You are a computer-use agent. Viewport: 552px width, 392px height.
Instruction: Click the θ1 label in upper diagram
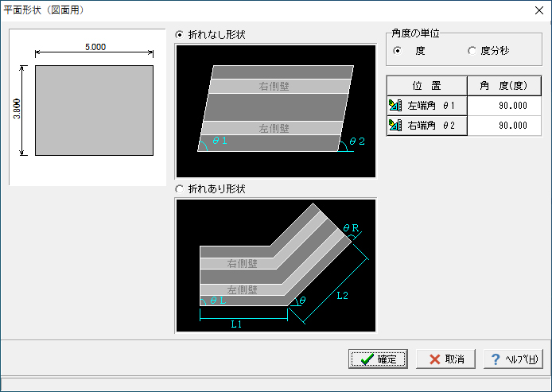[220, 141]
